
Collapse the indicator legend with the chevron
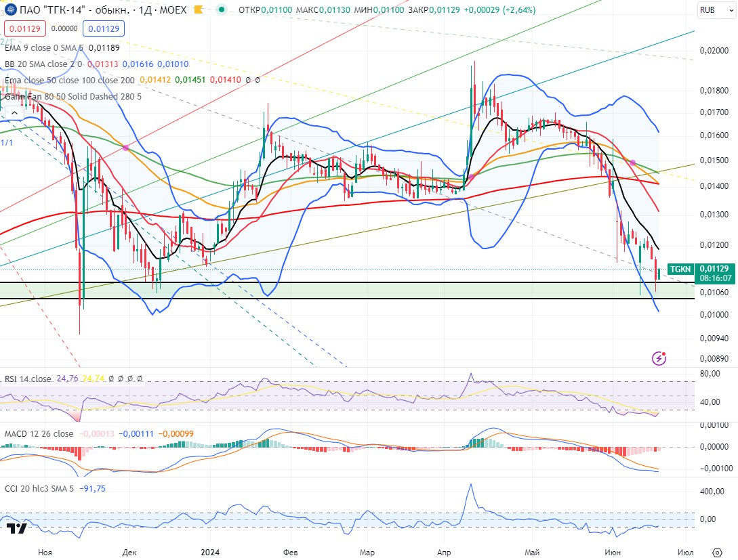click(x=15, y=113)
